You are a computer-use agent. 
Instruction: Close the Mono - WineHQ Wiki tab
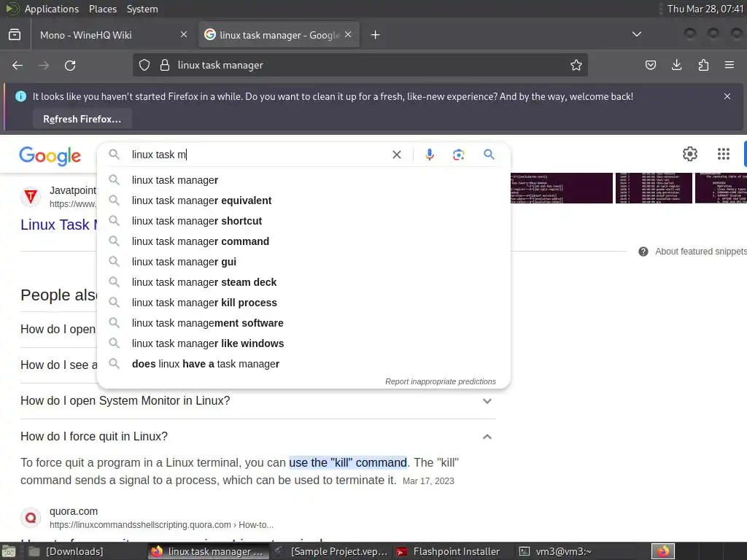(x=184, y=34)
